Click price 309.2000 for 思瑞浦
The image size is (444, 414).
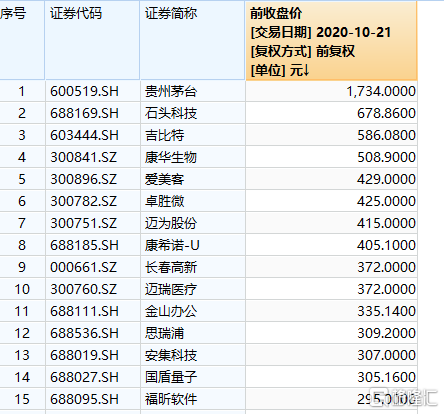coord(386,333)
